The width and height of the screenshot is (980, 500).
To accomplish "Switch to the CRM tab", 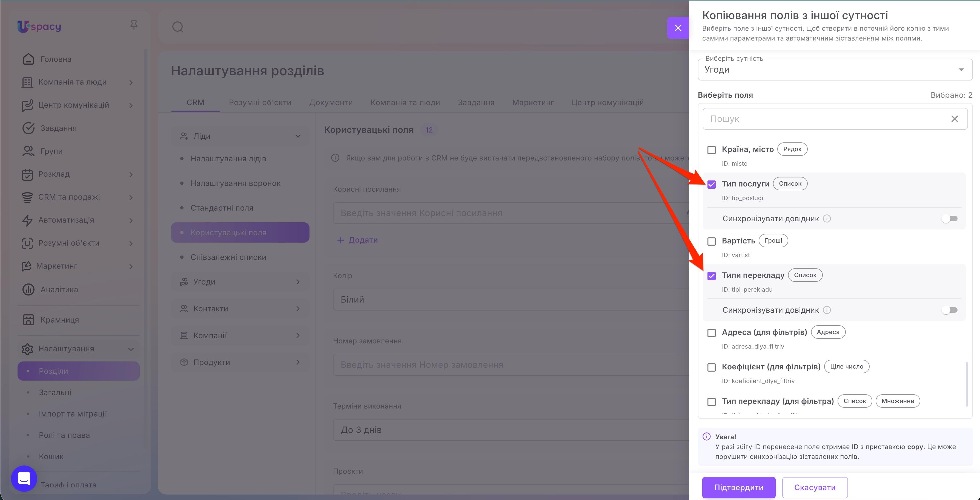I will click(x=195, y=102).
